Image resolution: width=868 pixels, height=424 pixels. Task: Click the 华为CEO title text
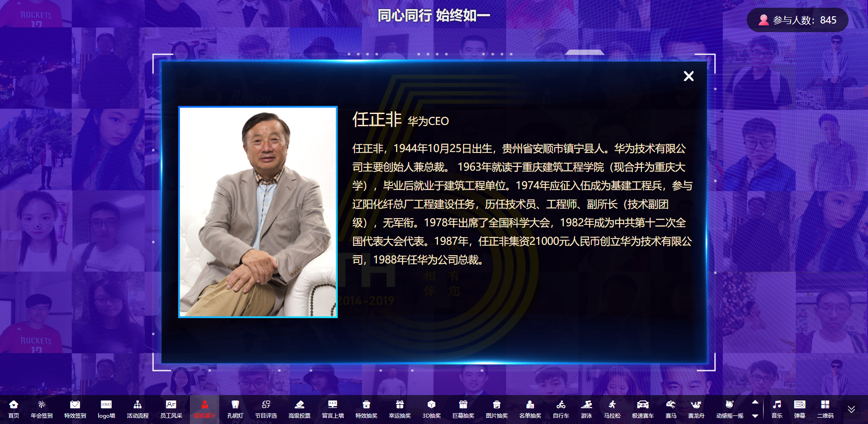(428, 121)
